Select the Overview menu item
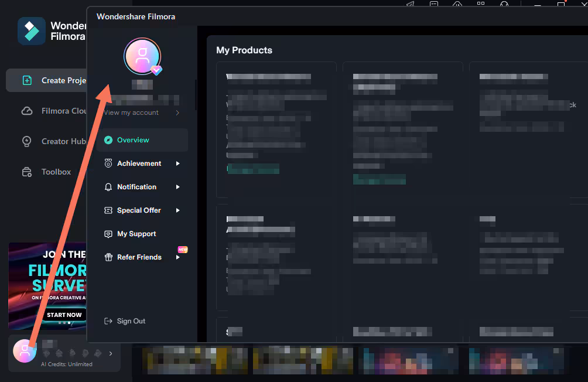 tap(142, 140)
